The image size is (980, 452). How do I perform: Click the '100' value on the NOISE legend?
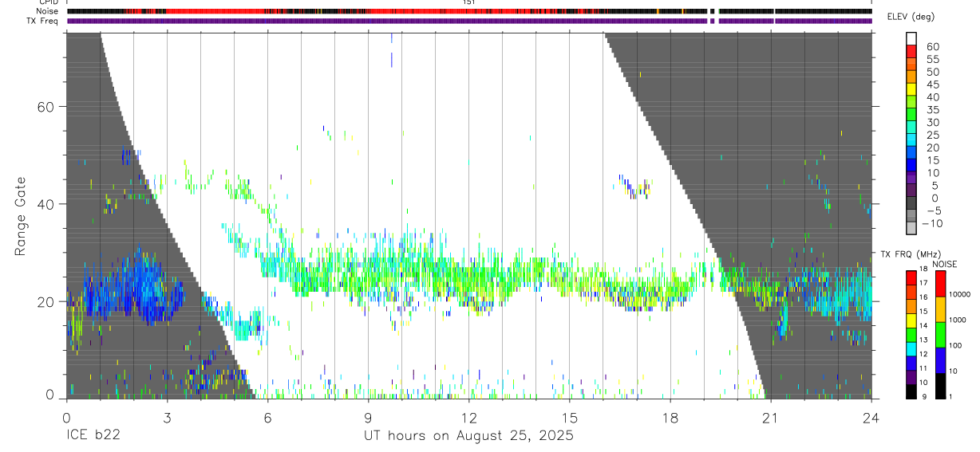point(956,346)
